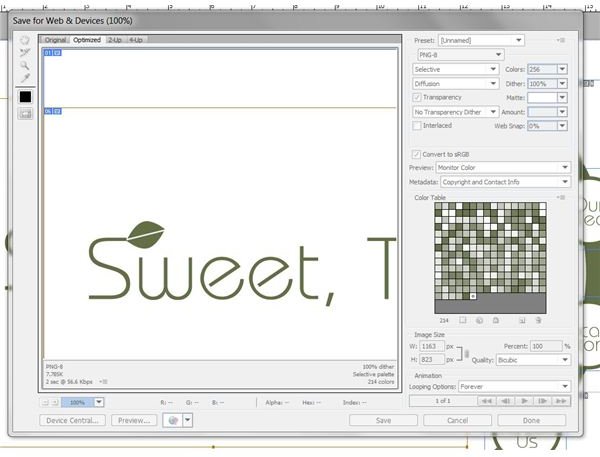Jump to first animation frame
600x457 pixels.
(487, 401)
